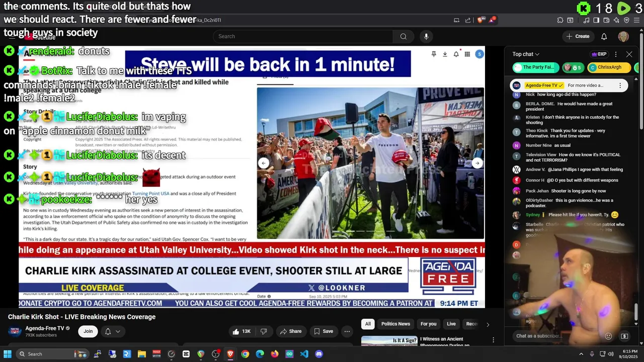Go to previous photo in article slideshow
Viewport: 644px width, 362px height.
(x=264, y=163)
